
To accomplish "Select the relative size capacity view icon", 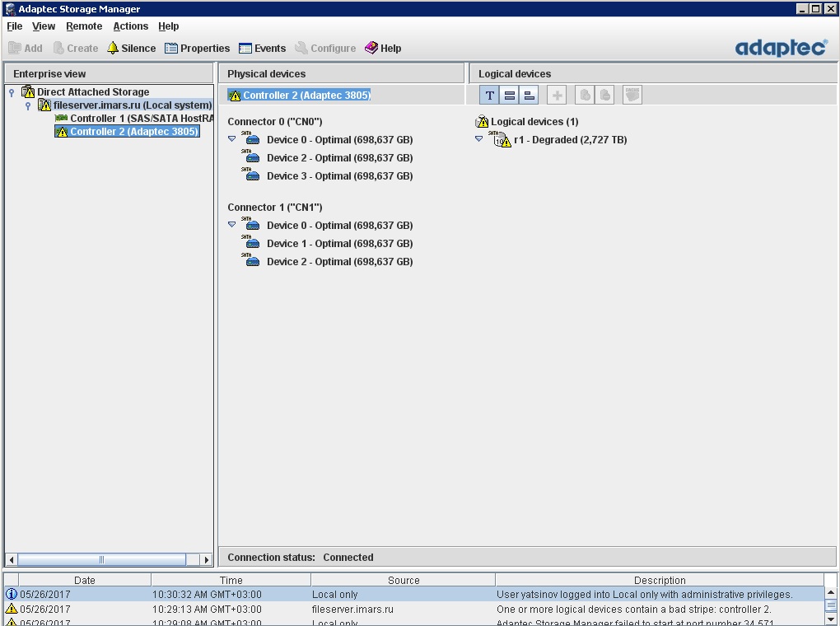I will pos(530,96).
